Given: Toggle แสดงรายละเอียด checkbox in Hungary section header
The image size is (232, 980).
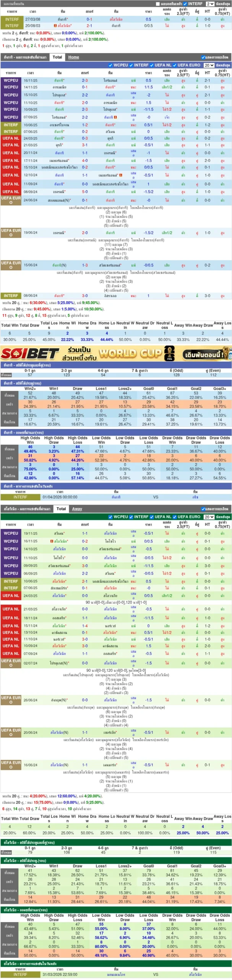Looking at the screenshot, I should tap(203, 57).
